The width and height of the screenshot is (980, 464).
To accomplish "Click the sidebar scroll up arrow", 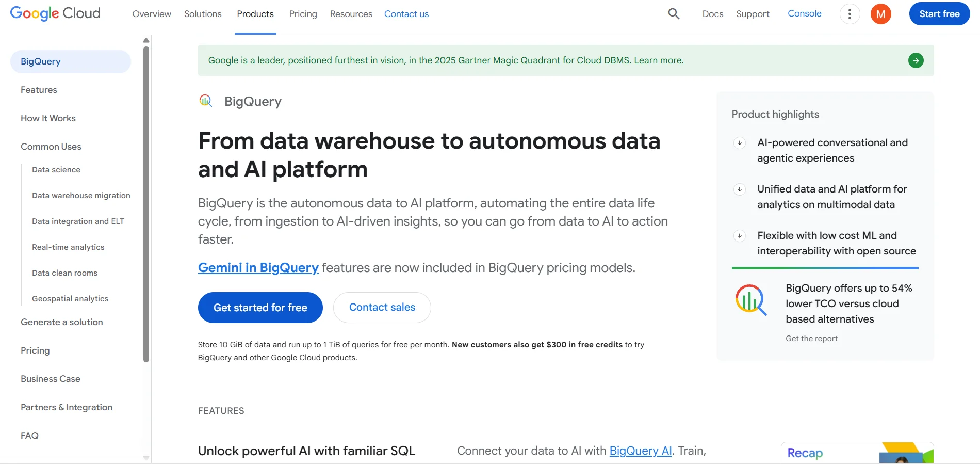I will 146,40.
